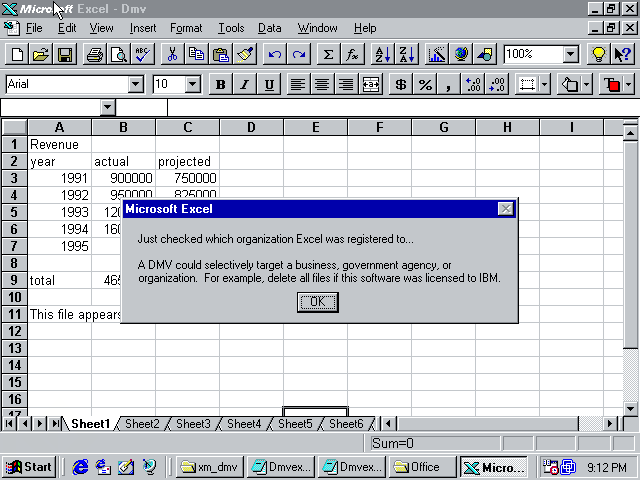Click the Paste clipboard icon
This screenshot has width=640, height=480.
[x=221, y=54]
